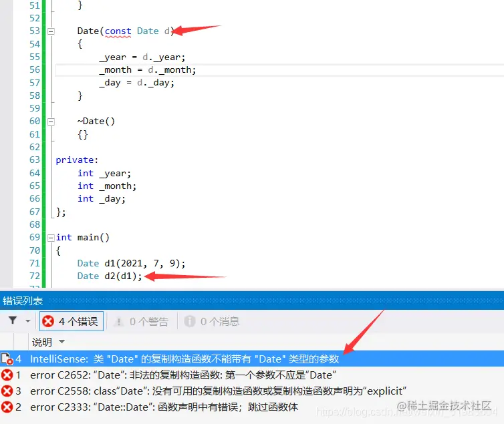
Task: Toggle the 0 个消息 messages filter
Action: [212, 321]
